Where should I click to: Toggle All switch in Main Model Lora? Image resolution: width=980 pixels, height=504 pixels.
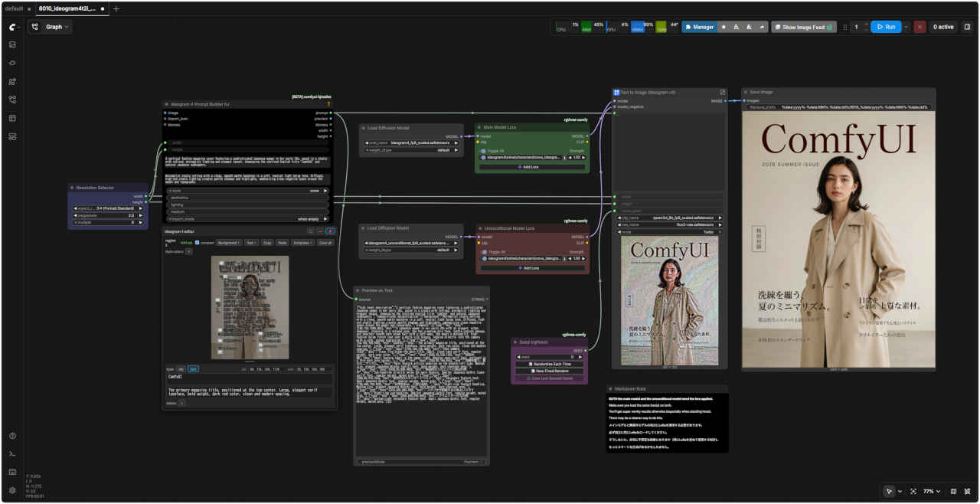point(483,151)
